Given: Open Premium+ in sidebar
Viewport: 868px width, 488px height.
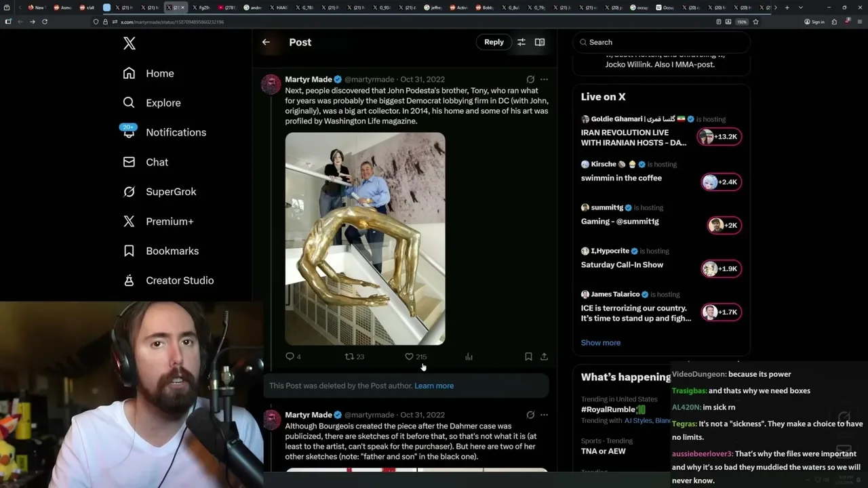Looking at the screenshot, I should click(158, 221).
